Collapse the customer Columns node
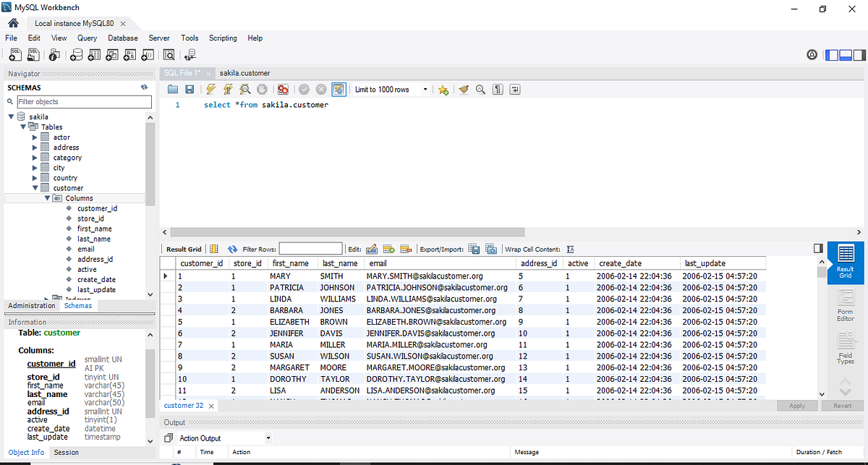Viewport: 868px width, 465px height. tap(47, 198)
